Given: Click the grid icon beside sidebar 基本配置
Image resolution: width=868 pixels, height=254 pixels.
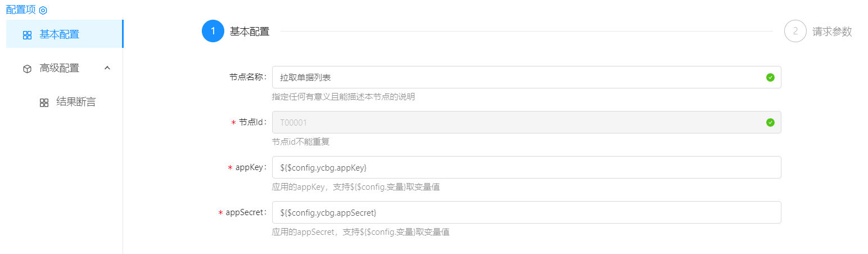Looking at the screenshot, I should coord(27,35).
